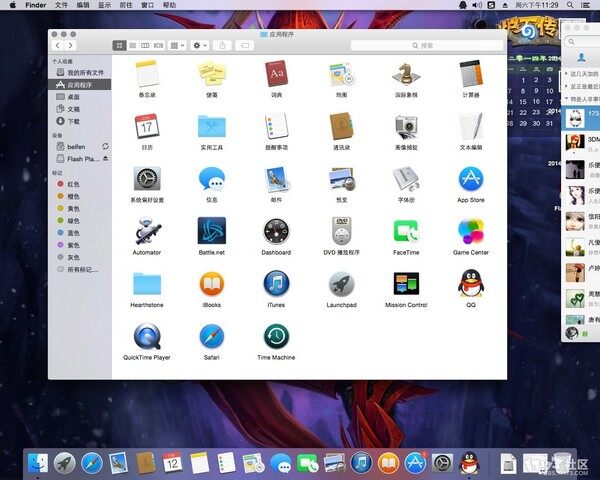The width and height of the screenshot is (600, 480).
Task: Open the Launchpad app in Finder window
Action: coord(341,284)
